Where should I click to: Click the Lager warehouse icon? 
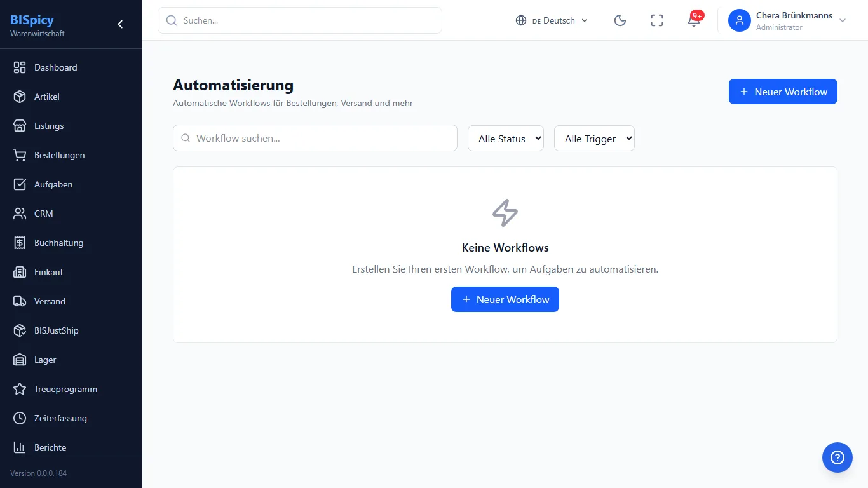(20, 360)
